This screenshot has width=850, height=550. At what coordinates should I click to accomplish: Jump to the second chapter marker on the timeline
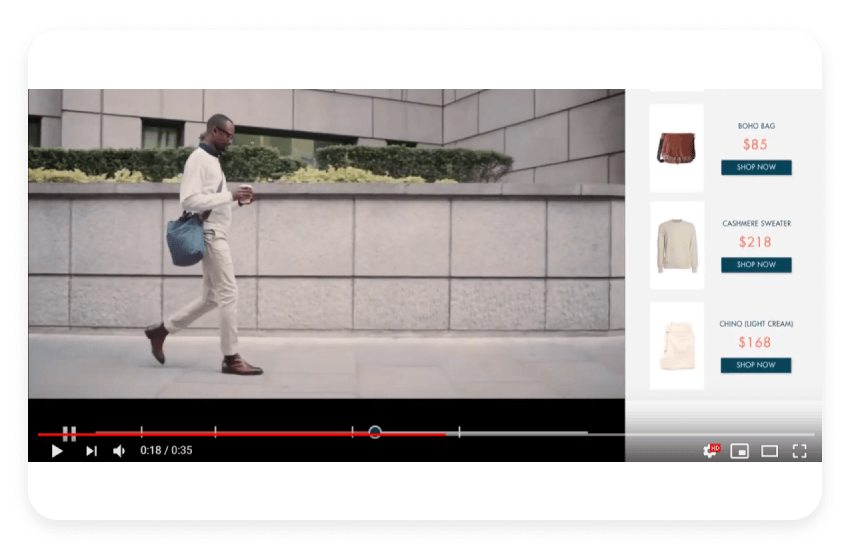point(215,432)
